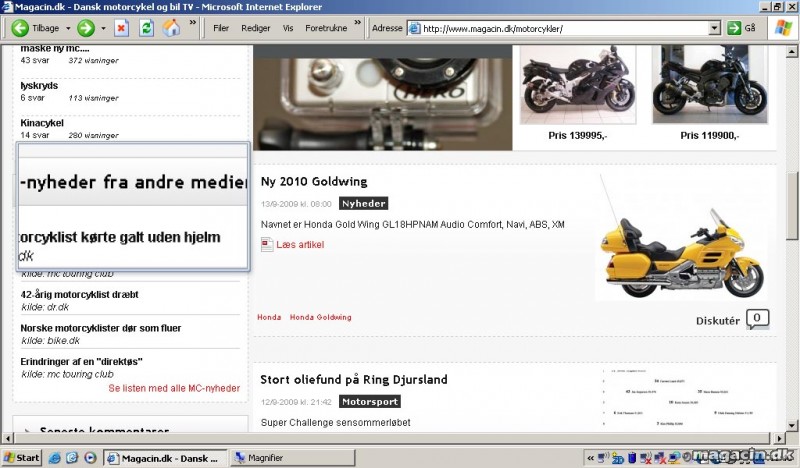Click the Ring Djursland results image thumbnail
Image resolution: width=800 pixels, height=468 pixels.
(681, 398)
